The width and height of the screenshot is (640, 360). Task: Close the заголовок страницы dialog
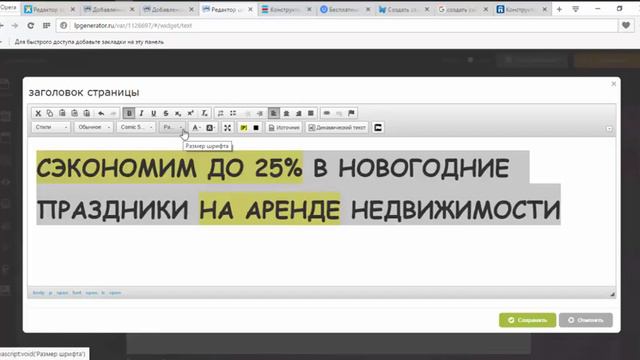(x=613, y=84)
